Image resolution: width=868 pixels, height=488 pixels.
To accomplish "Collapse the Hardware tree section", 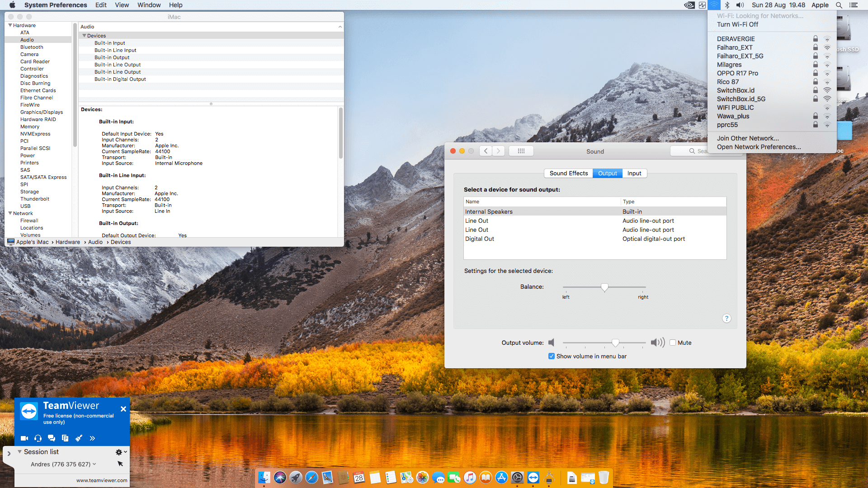I will click(10, 25).
